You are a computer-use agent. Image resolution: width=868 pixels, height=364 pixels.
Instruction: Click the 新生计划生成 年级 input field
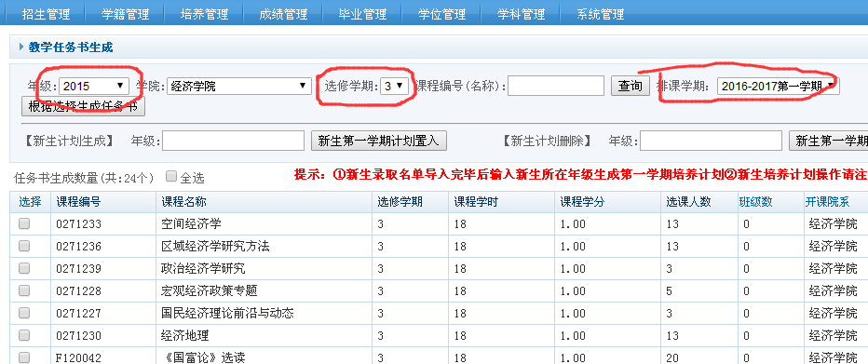pos(233,141)
